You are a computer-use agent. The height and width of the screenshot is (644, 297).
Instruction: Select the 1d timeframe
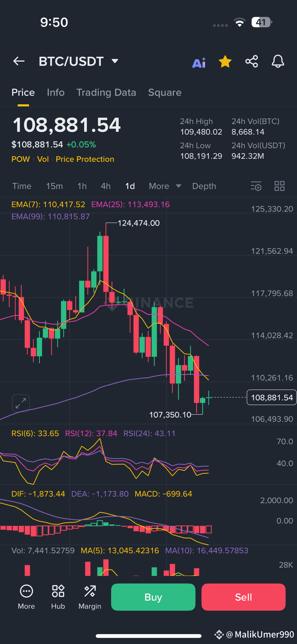click(130, 186)
